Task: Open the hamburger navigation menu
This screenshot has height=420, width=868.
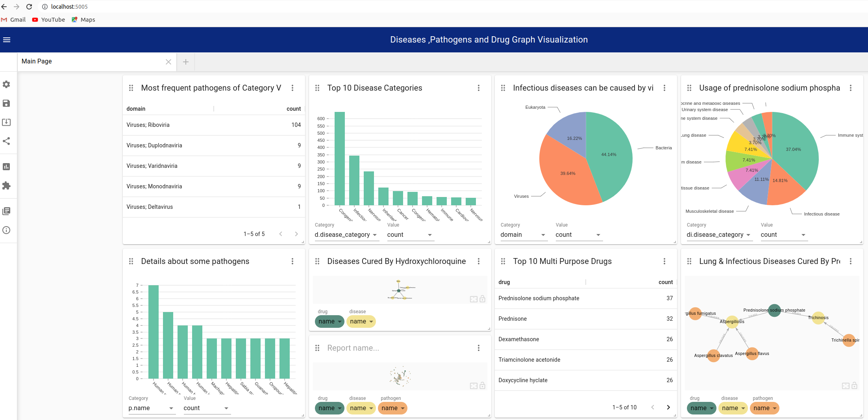Action: click(7, 39)
